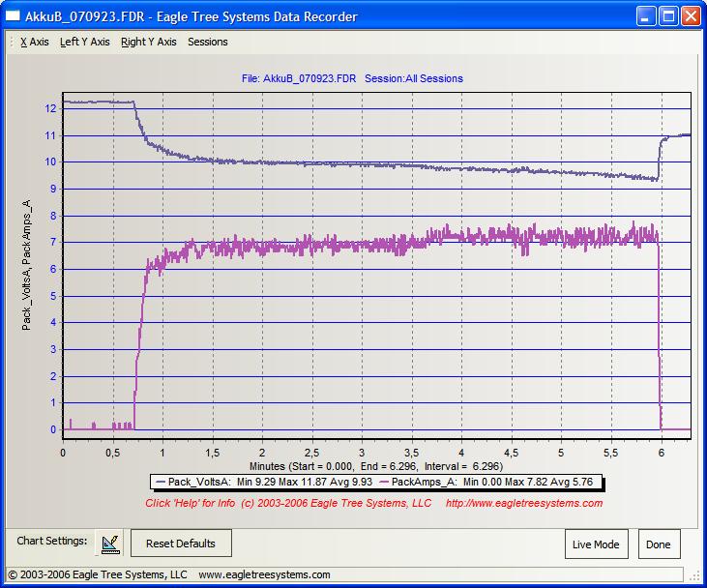Click the status bar www.eagletreesystems.com text
Viewport: 707px width, 588px height.
click(264, 574)
